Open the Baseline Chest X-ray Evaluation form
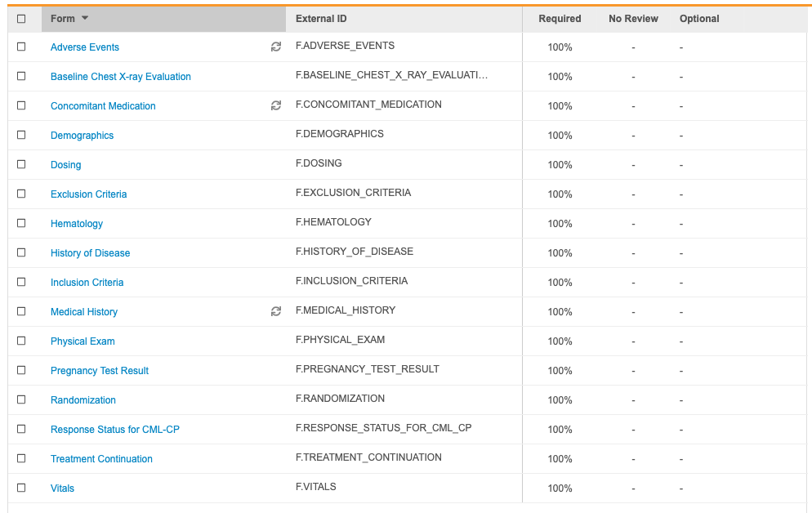Image resolution: width=812 pixels, height=513 pixels. [121, 77]
